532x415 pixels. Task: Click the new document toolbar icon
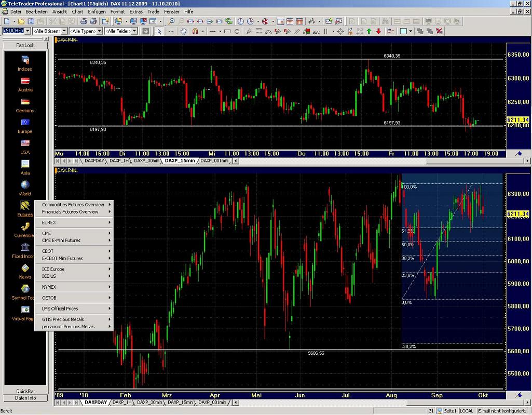[6, 21]
